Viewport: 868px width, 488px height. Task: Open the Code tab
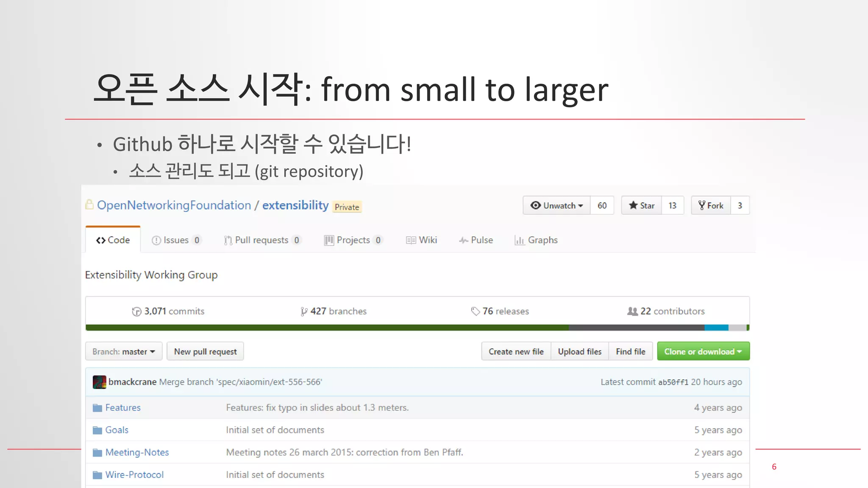(113, 240)
